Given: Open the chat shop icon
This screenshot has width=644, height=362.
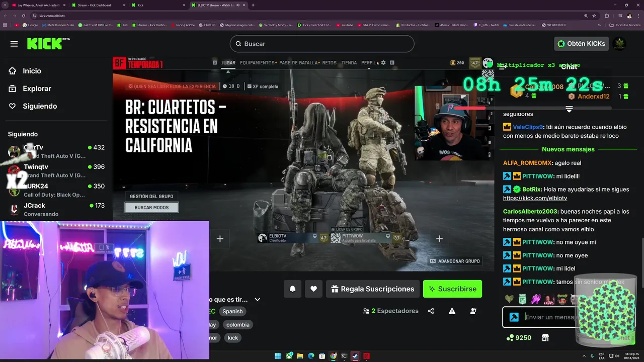Looking at the screenshot, I should (x=545, y=338).
